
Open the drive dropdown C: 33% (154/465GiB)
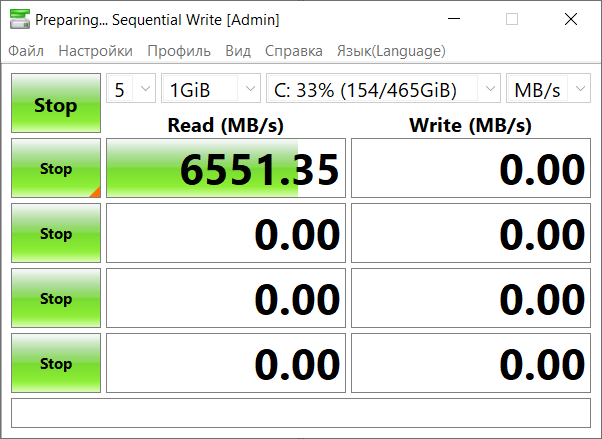(384, 88)
